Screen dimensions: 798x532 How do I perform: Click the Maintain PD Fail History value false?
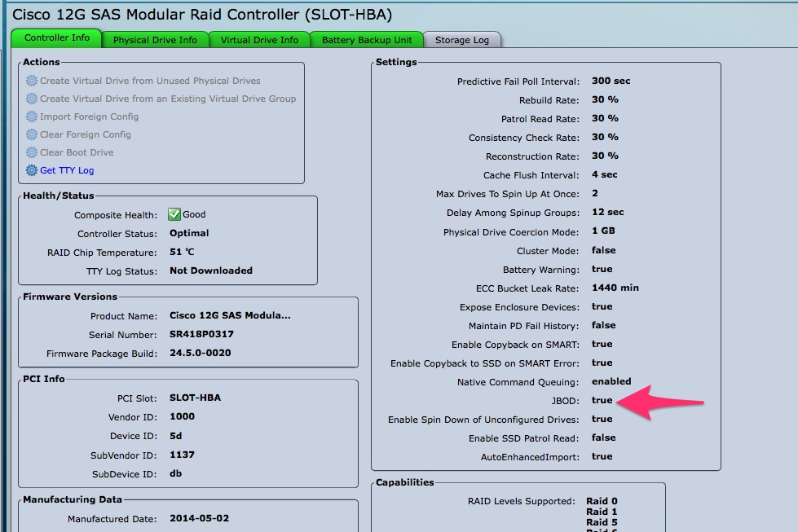[x=603, y=325]
